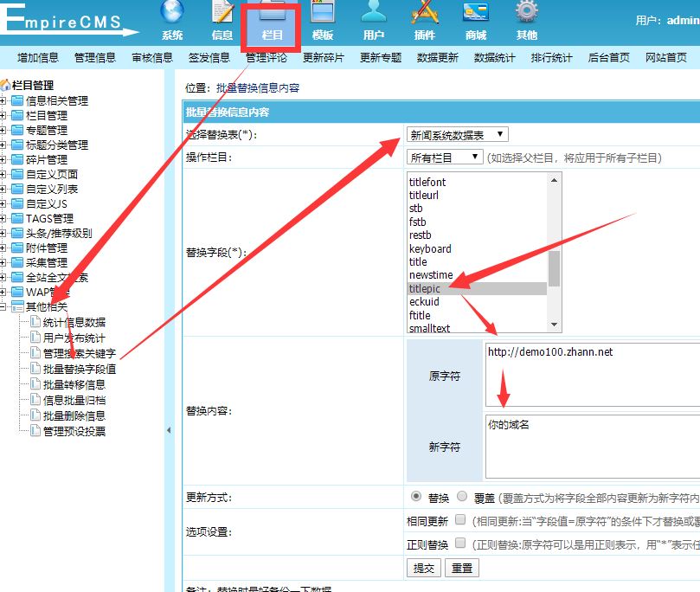Click the 商城 shop icon

coord(475,14)
